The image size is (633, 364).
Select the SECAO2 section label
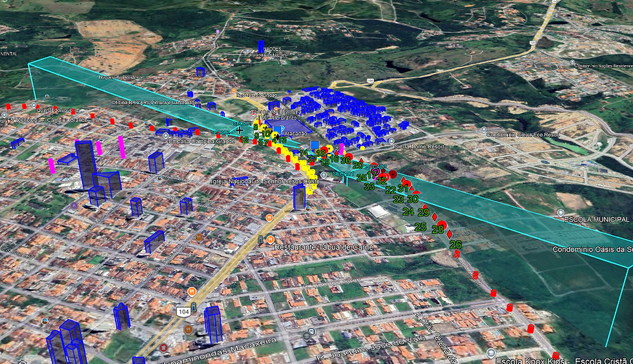tap(376, 167)
